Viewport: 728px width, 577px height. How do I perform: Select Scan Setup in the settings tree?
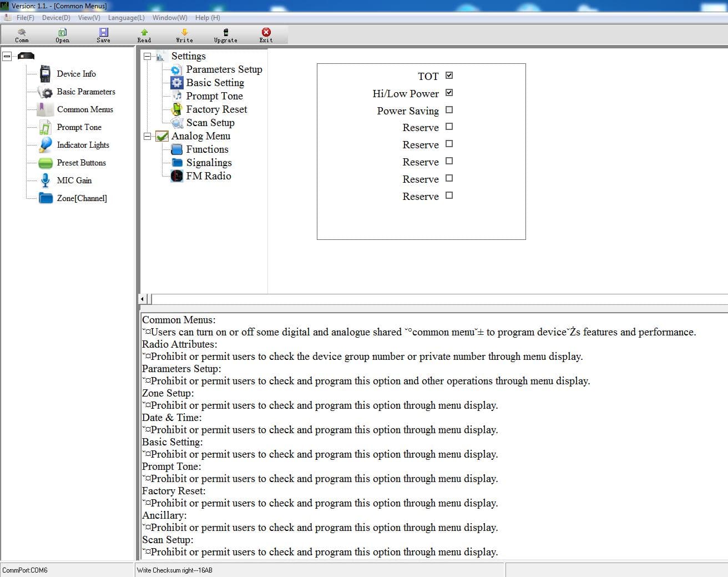tap(210, 123)
